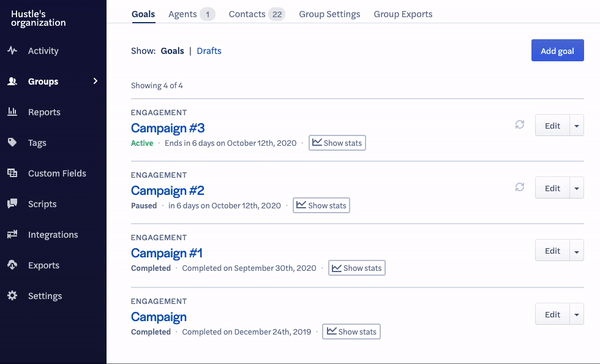
Task: Click the Reports bar chart icon
Action: tap(12, 112)
